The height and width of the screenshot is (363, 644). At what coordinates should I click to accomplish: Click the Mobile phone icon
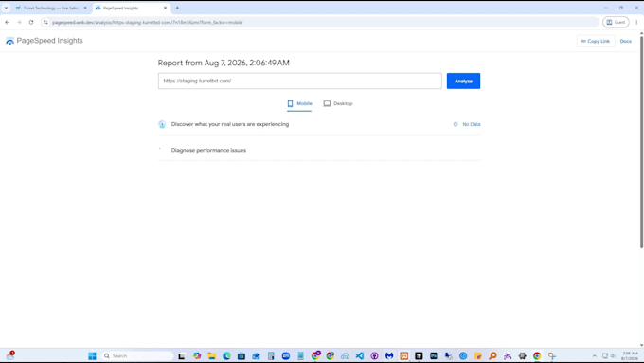pyautogui.click(x=291, y=103)
